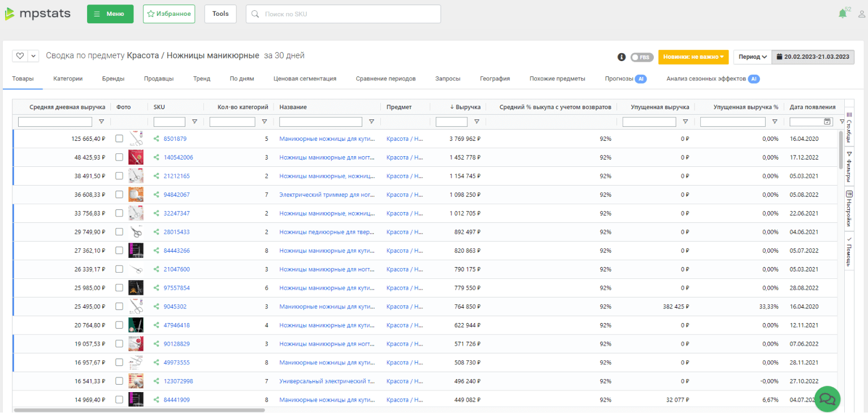Click the mpstats logo
The image size is (868, 413).
tap(38, 14)
